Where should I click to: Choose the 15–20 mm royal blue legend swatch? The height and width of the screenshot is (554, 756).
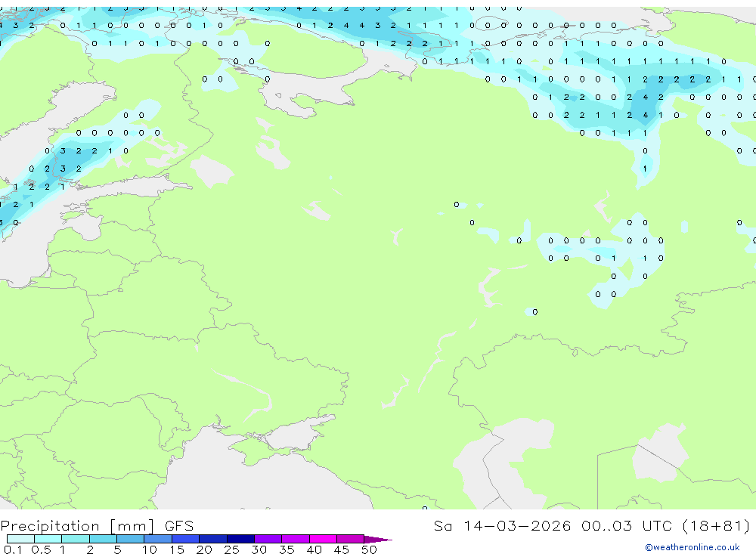[x=186, y=539]
